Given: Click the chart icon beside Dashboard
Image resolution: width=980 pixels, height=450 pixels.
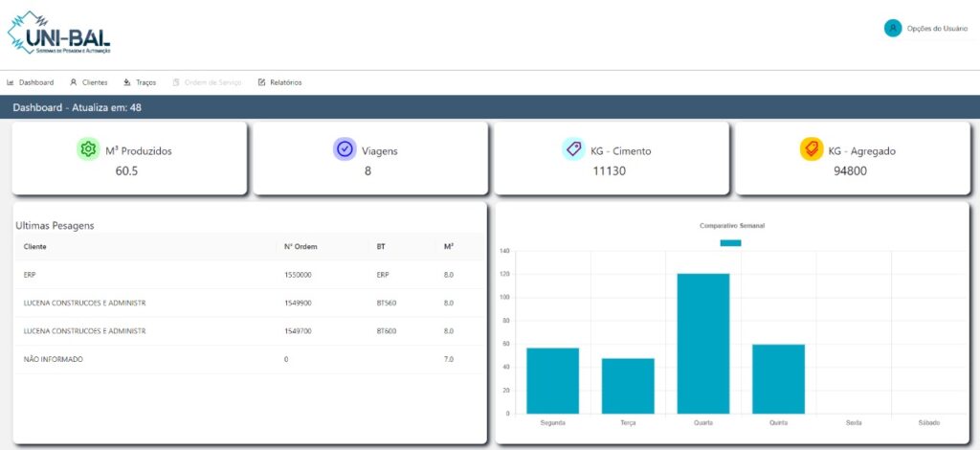Looking at the screenshot, I should point(11,82).
